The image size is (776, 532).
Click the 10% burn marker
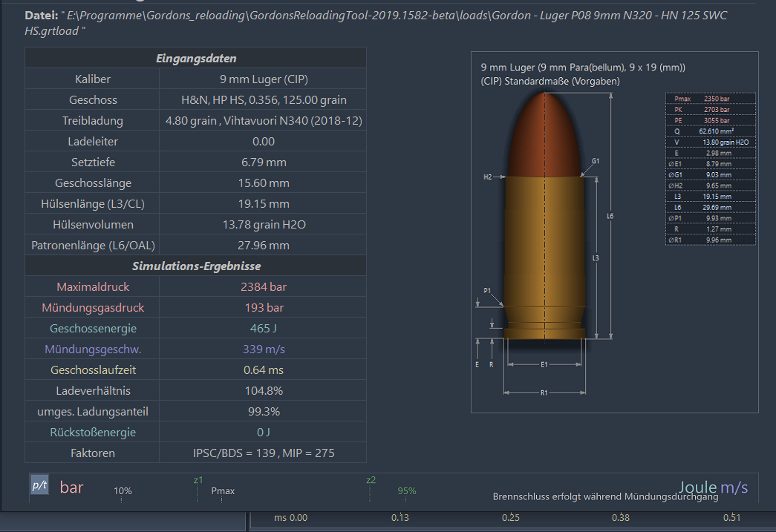coord(123,491)
